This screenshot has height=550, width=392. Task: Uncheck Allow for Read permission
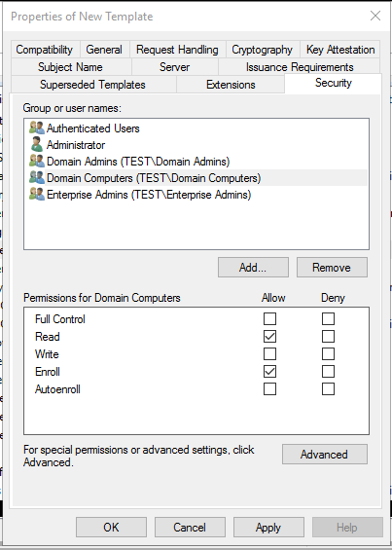269,337
